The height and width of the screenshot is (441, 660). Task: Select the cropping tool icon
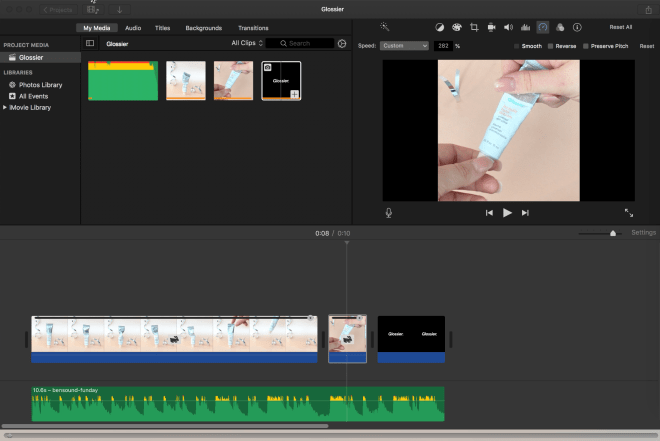coord(474,27)
